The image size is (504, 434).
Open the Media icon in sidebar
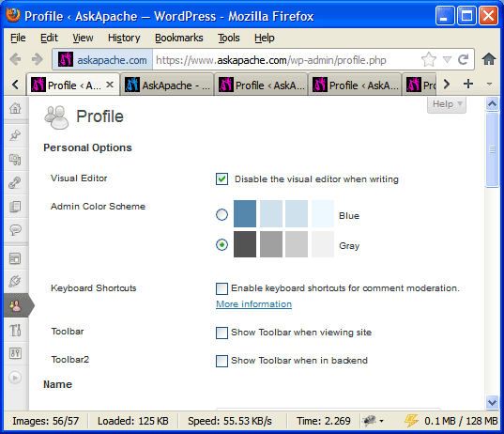(x=15, y=160)
